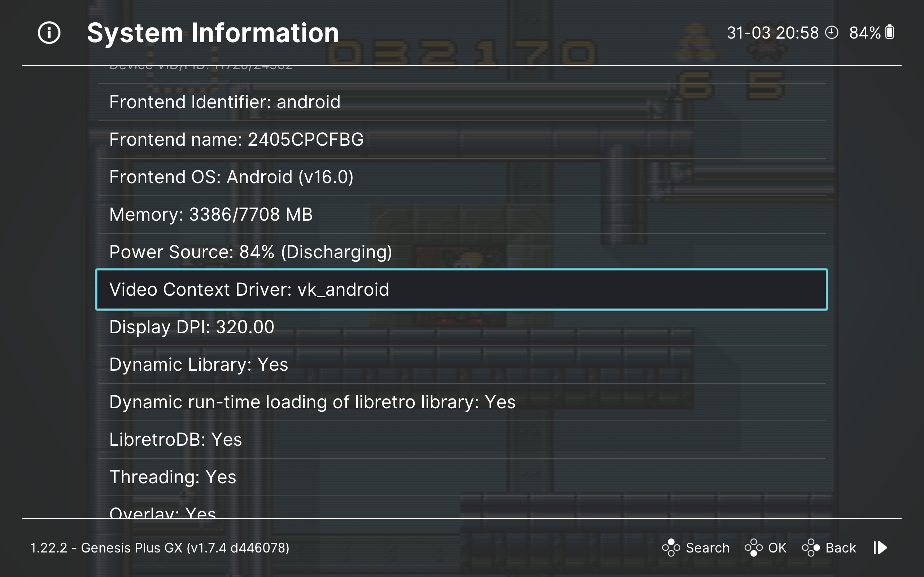Select Dynamic run-time loading of libretro row
The height and width of the screenshot is (577, 924).
(x=312, y=402)
